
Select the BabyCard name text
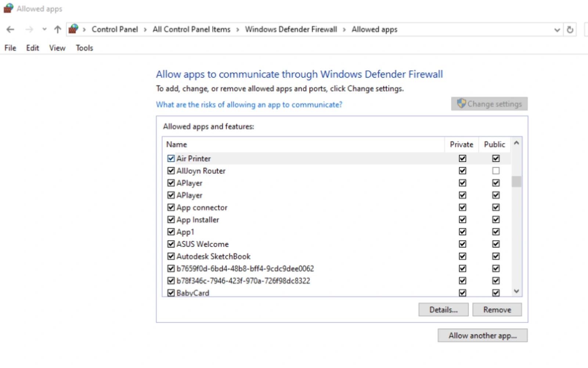pos(193,293)
